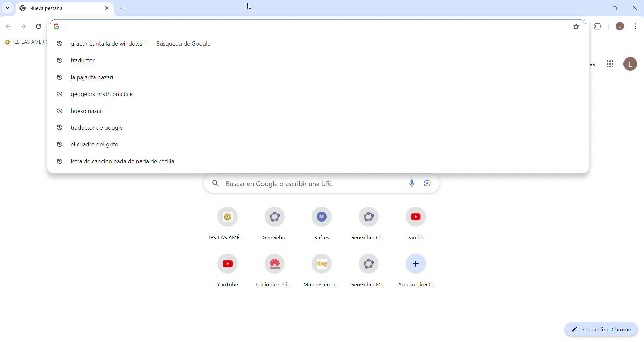The width and height of the screenshot is (644, 342).
Task: Maximize or restore the Chrome window
Action: pos(615,8)
